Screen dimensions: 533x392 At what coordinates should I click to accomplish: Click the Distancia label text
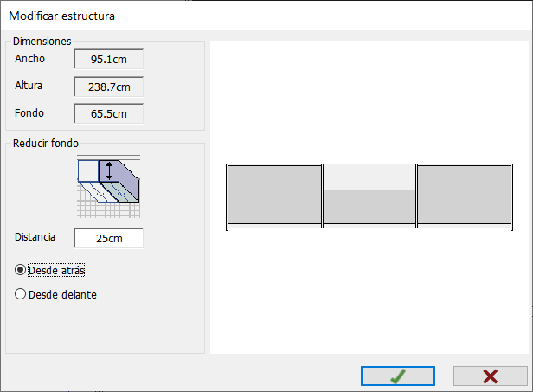pos(35,236)
